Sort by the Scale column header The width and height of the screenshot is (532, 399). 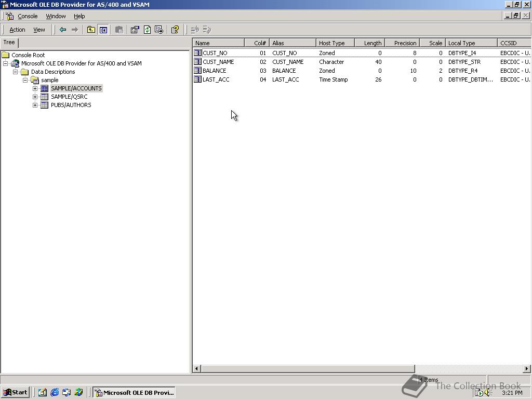point(433,43)
